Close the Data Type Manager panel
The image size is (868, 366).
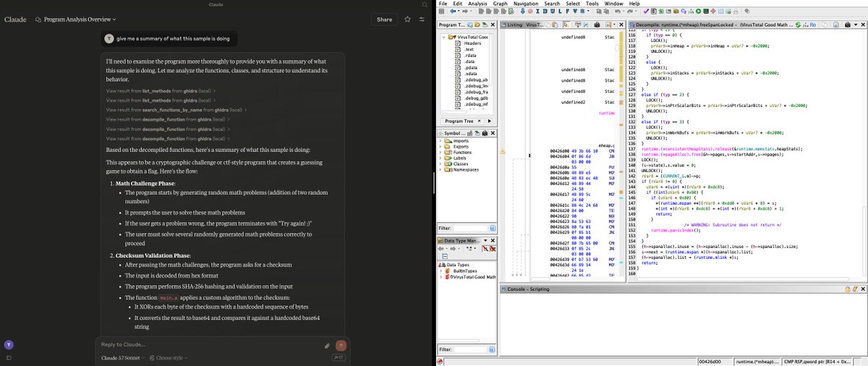(493, 241)
